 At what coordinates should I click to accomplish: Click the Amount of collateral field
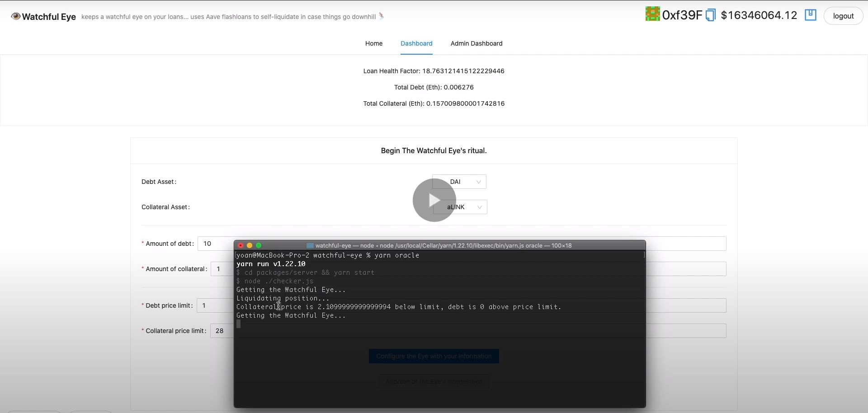pyautogui.click(x=468, y=269)
